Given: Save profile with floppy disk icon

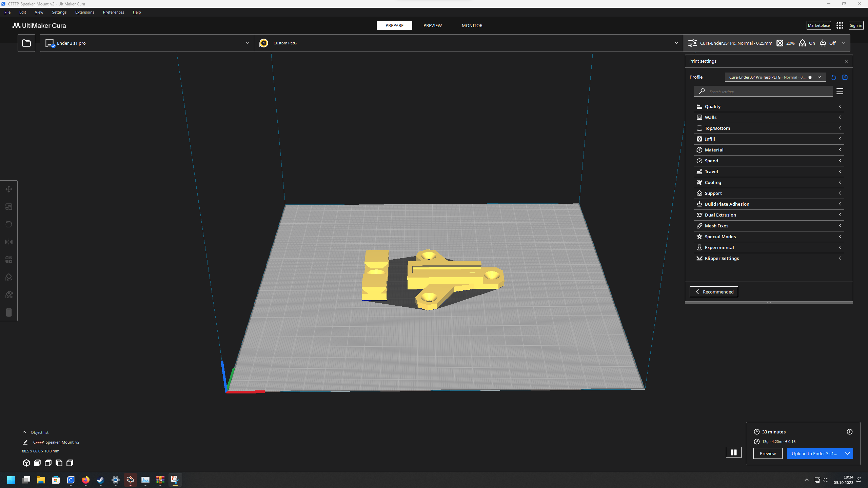Looking at the screenshot, I should pyautogui.click(x=845, y=77).
